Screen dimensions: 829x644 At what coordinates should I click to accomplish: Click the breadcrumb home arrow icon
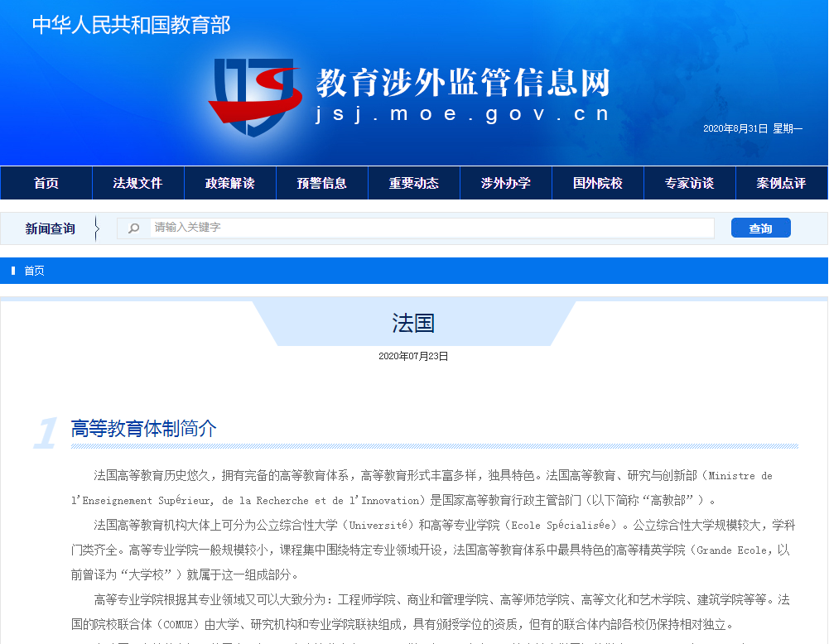(x=11, y=270)
